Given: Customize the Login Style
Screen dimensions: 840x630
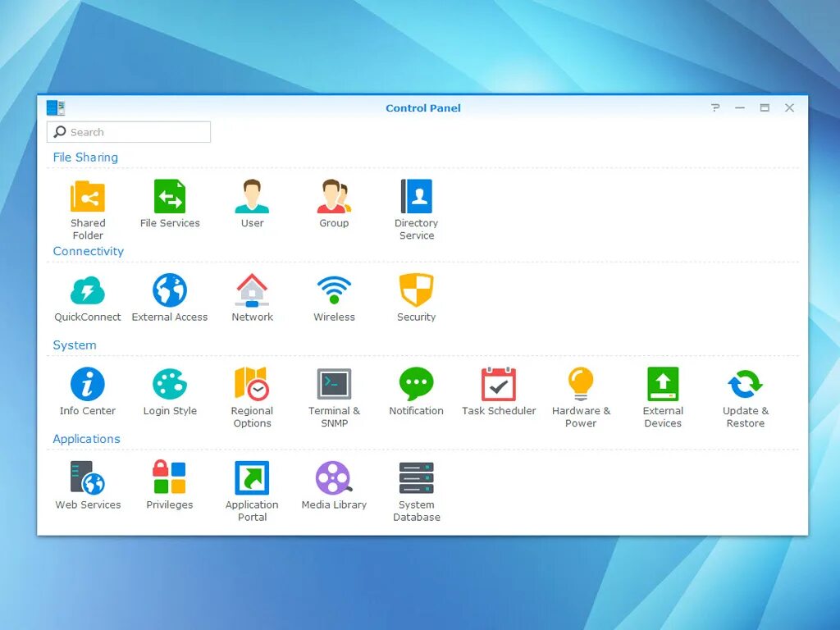Looking at the screenshot, I should click(170, 386).
